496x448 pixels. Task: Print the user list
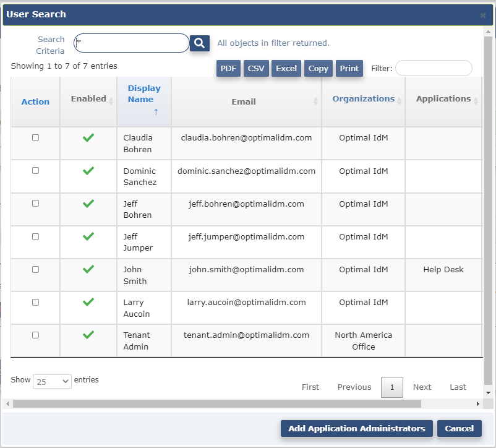[349, 68]
